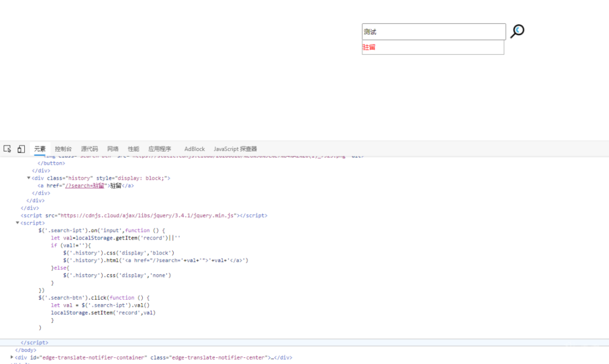The width and height of the screenshot is (609, 364).
Task: Open JavaScript 探查器 tab
Action: pos(235,149)
